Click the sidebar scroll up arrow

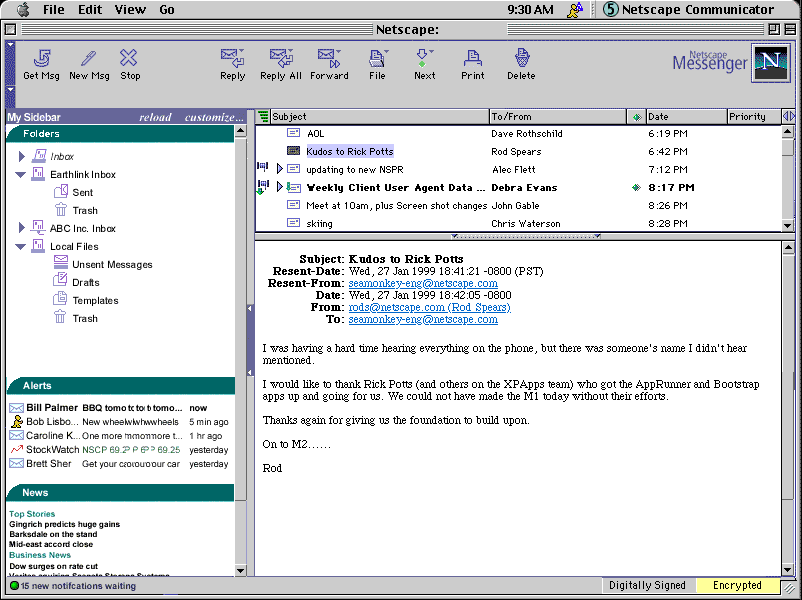pyautogui.click(x=240, y=131)
